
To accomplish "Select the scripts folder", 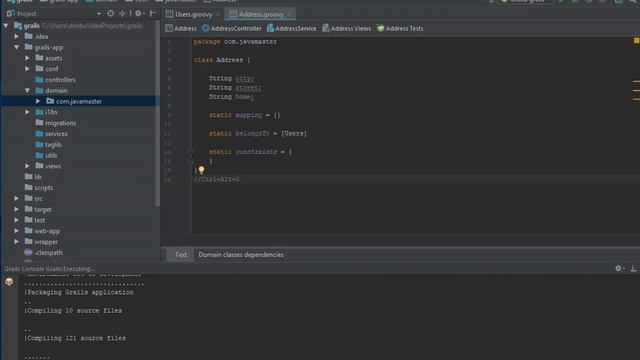I will (x=38, y=188).
